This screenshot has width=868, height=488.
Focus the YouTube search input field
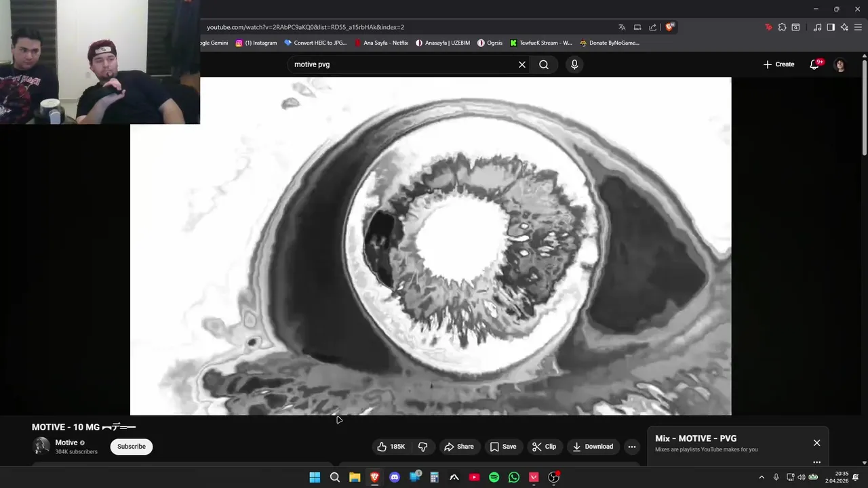point(402,64)
